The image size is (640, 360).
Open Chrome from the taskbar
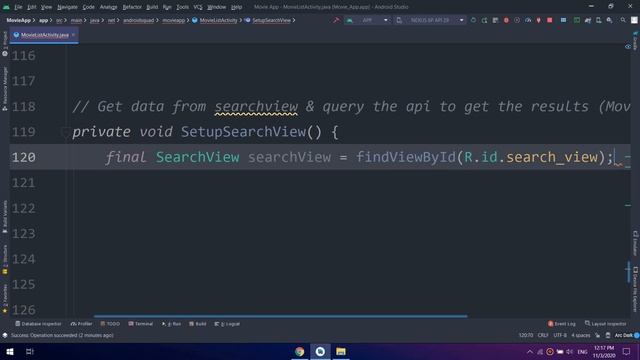point(299,351)
